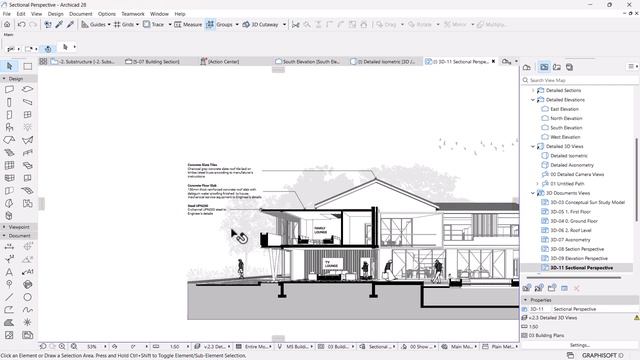Open the Trace dropdown arrow
Viewport: 640px width, 360px height.
coord(170,24)
